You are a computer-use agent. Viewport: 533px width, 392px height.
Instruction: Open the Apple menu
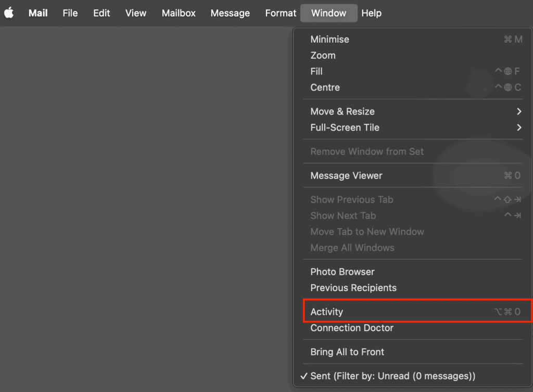[x=9, y=13]
